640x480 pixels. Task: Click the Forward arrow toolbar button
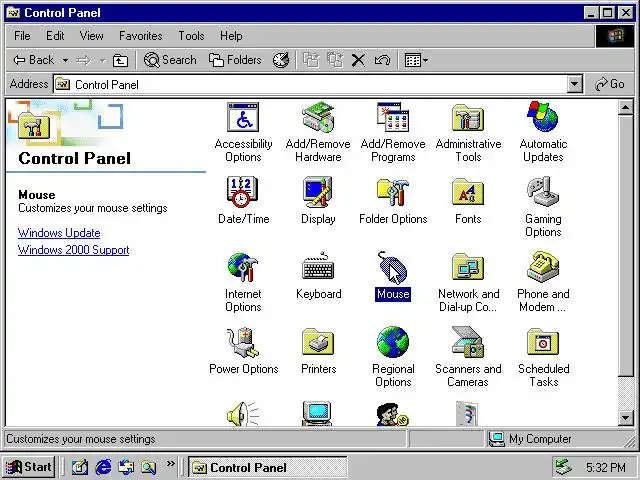click(83, 60)
